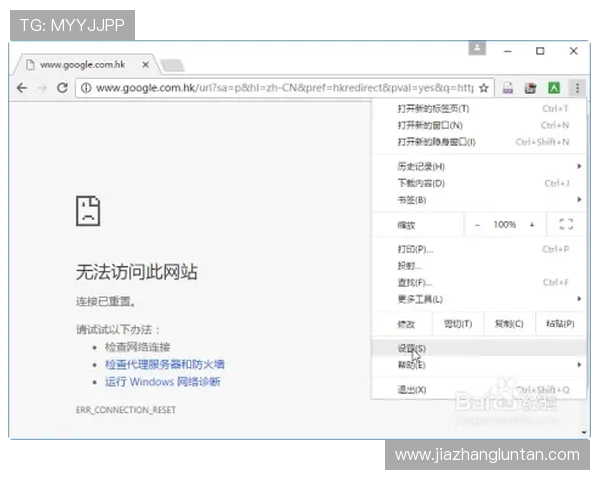This screenshot has width=600, height=480.
Task: Choose 查找(F)... menu item
Action: [479, 283]
